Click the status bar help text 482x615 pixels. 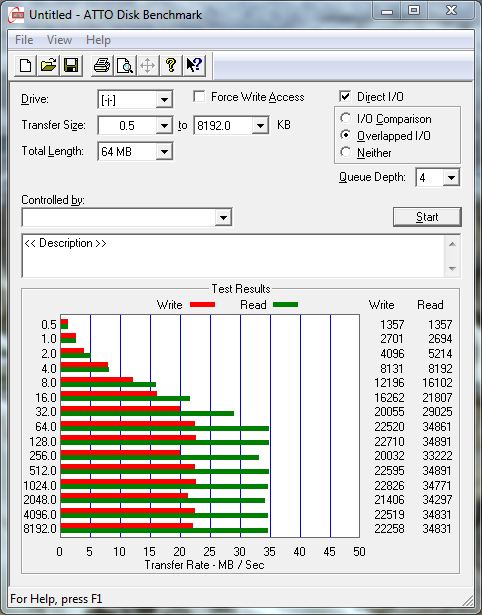point(56,599)
